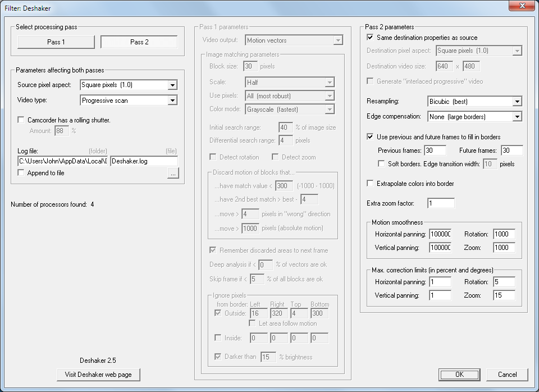The image size is (539, 392).
Task: Click Remember discarded areas to next frame
Action: pyautogui.click(x=213, y=250)
